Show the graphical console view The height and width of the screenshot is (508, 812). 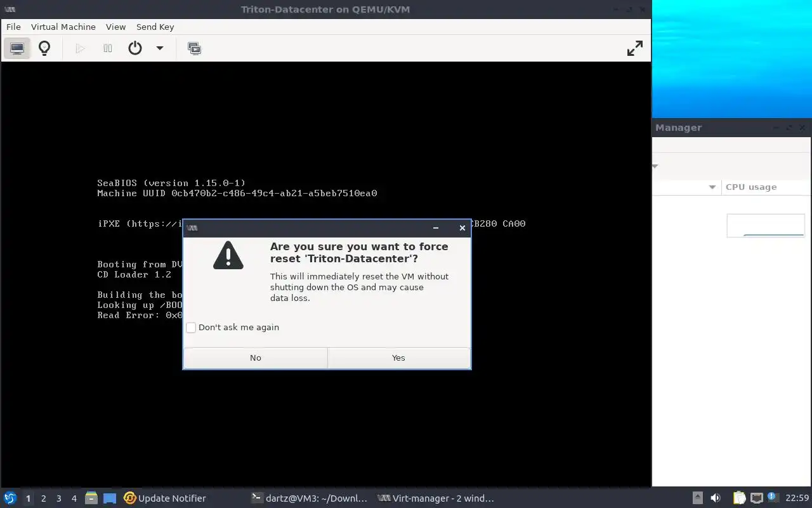(17, 48)
